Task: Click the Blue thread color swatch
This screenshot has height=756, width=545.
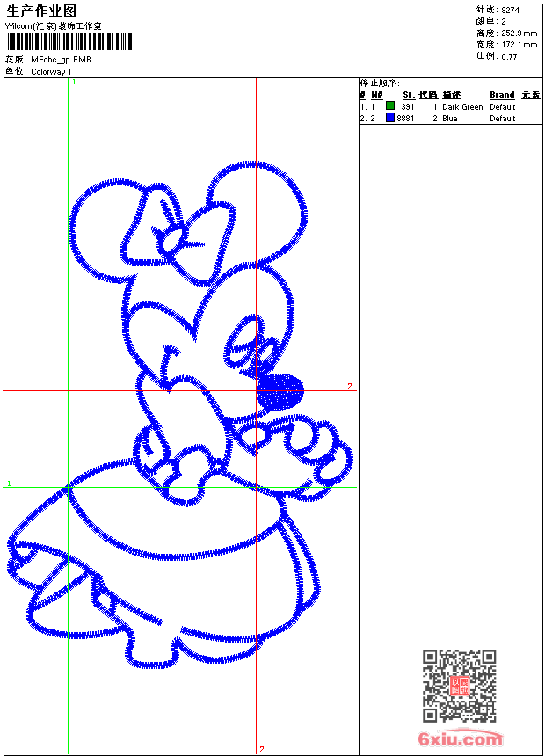Action: tap(390, 118)
